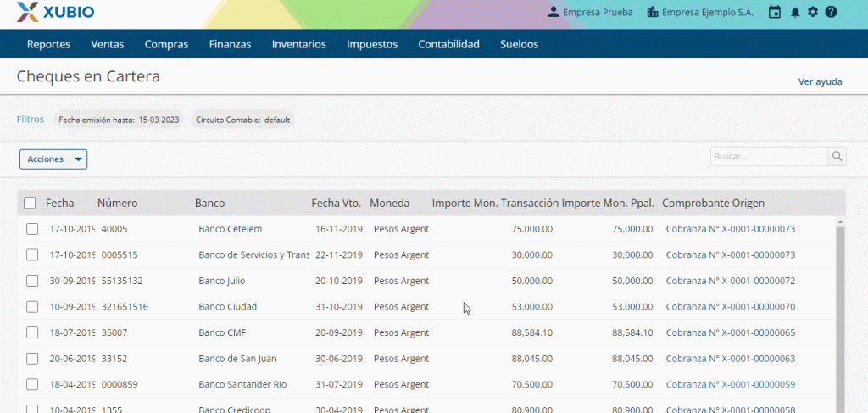868x413 pixels.
Task: Click the help question mark icon
Action: pyautogui.click(x=831, y=12)
